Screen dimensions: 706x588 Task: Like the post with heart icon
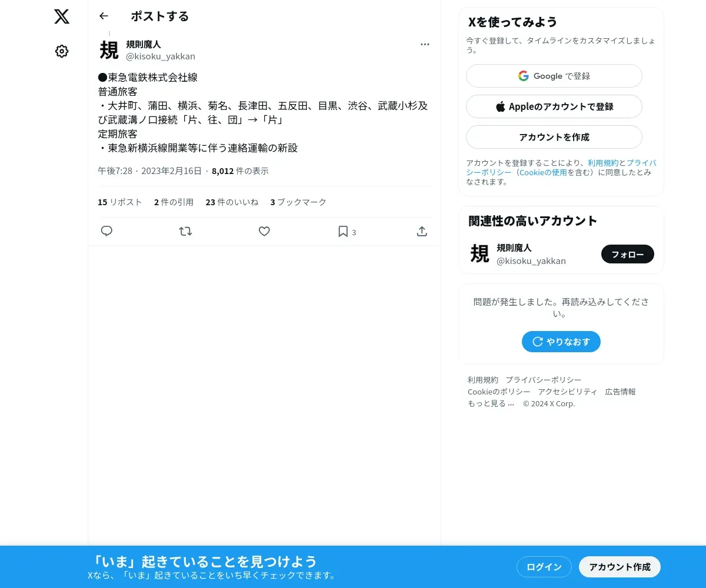(x=264, y=231)
